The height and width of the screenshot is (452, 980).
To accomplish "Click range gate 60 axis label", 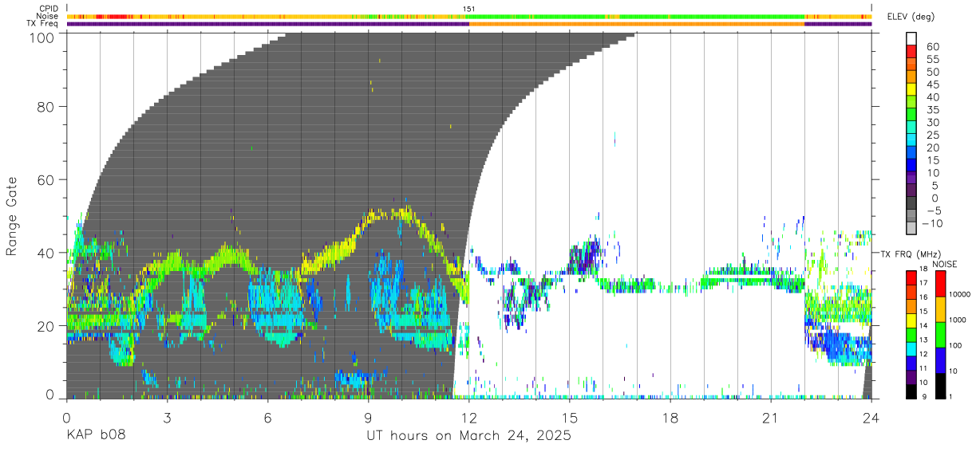I will click(46, 180).
